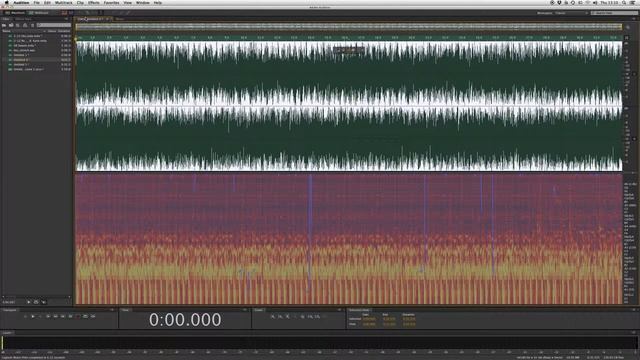
Task: Switch to the Waveform editor view
Action: coord(15,13)
